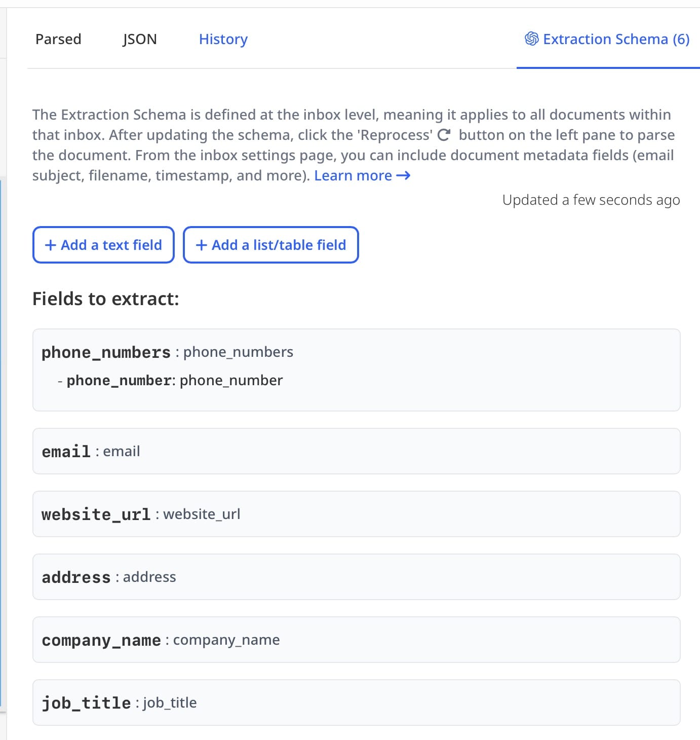Click plus icon on Add a text field
700x740 pixels.
click(51, 245)
